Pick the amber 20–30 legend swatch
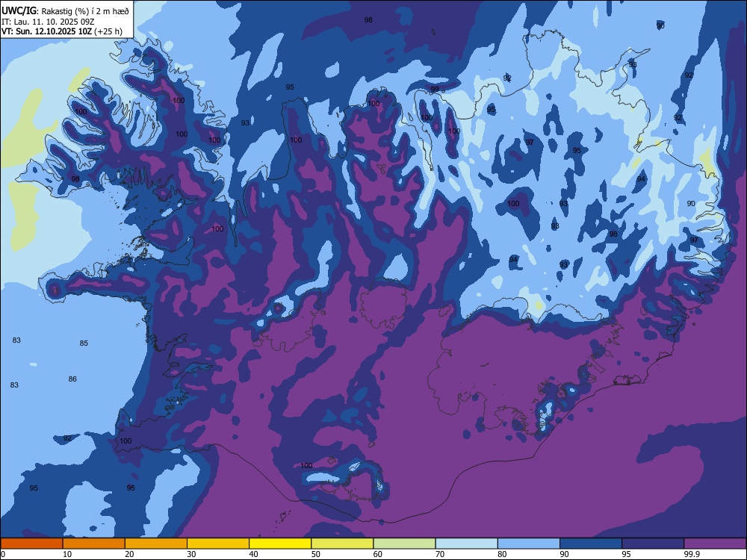747x560 pixels. click(156, 544)
